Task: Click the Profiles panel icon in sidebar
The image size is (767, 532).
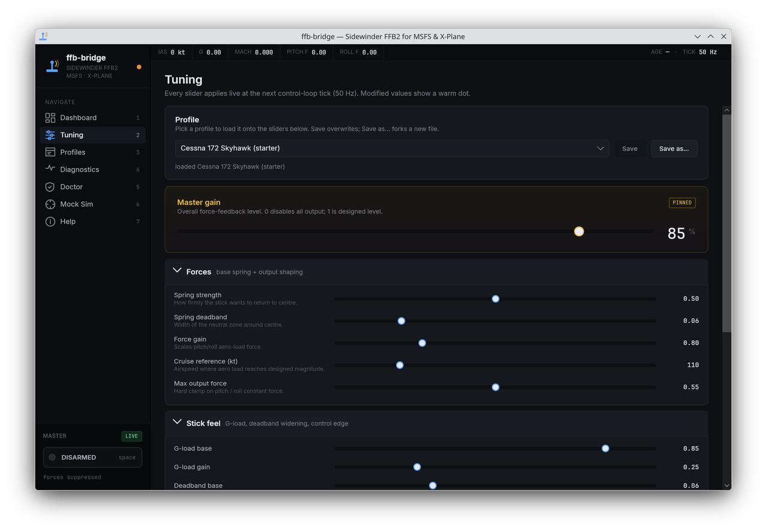Action: (50, 153)
